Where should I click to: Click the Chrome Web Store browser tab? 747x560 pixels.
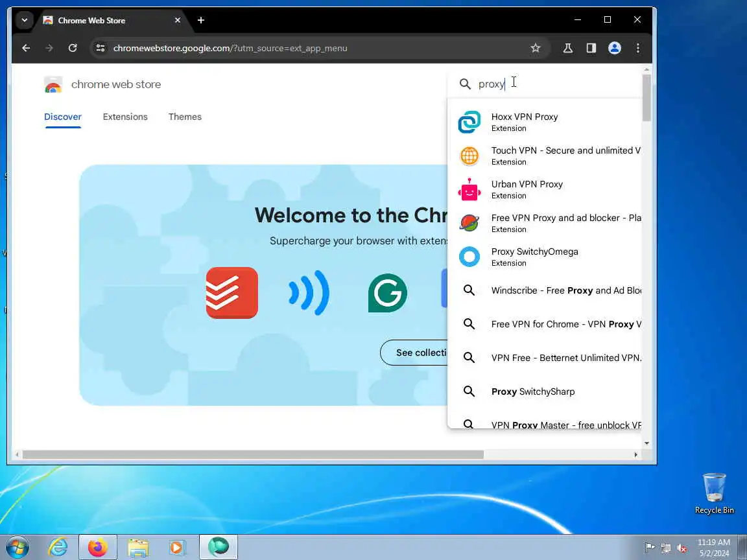(112, 21)
